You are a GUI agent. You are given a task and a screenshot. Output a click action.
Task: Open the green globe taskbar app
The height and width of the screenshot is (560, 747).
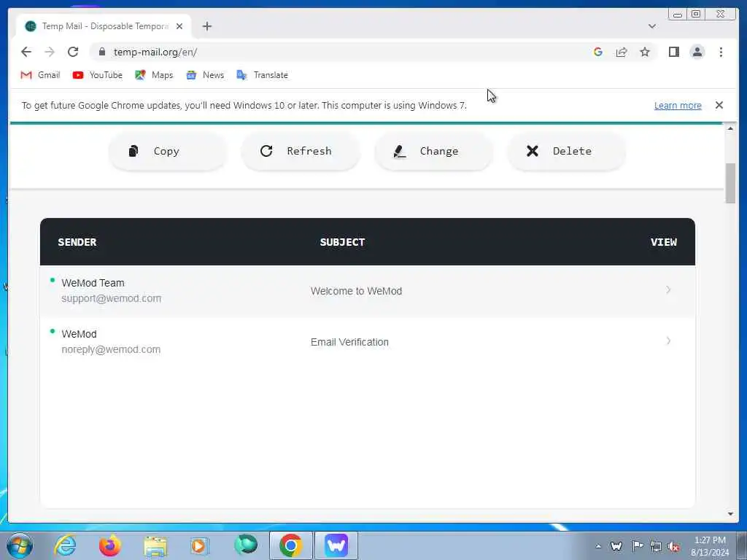click(246, 544)
